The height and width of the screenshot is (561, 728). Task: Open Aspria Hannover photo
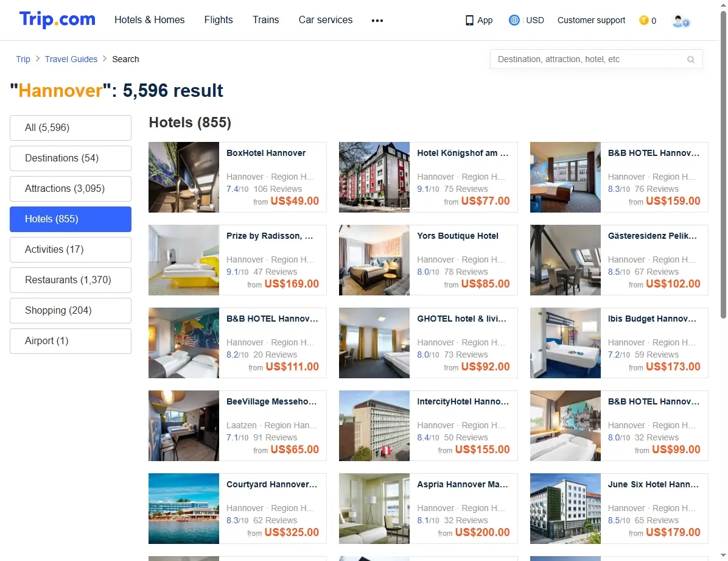pos(374,509)
